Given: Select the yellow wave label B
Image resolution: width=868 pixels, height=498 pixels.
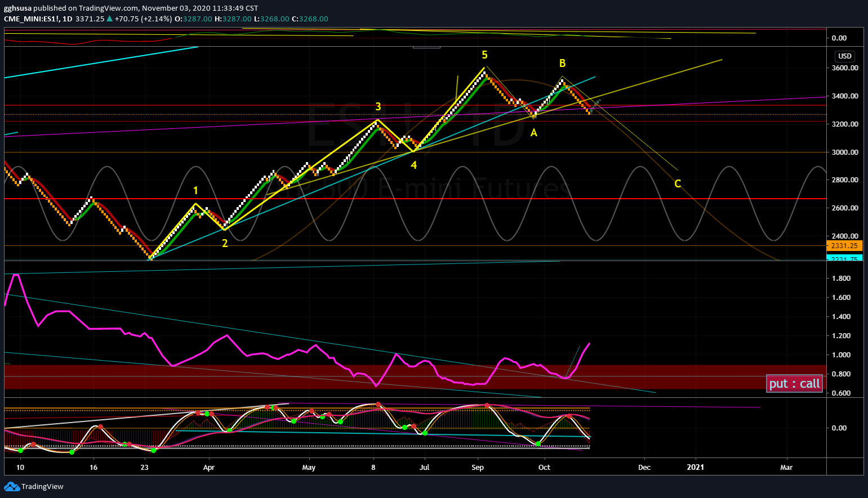Looking at the screenshot, I should pos(562,64).
